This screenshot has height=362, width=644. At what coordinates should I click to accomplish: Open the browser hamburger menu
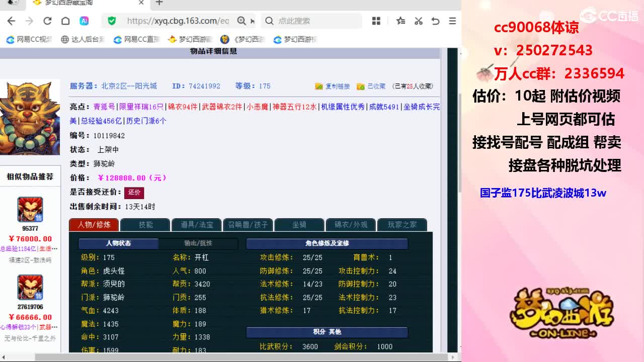click(x=452, y=21)
